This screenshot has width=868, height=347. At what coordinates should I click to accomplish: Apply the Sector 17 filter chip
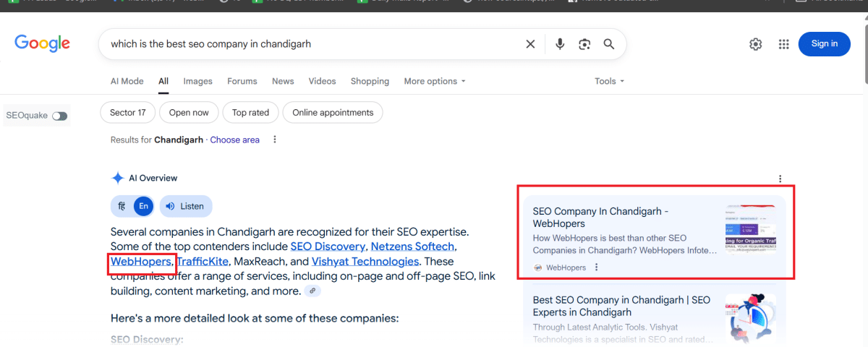tap(127, 113)
